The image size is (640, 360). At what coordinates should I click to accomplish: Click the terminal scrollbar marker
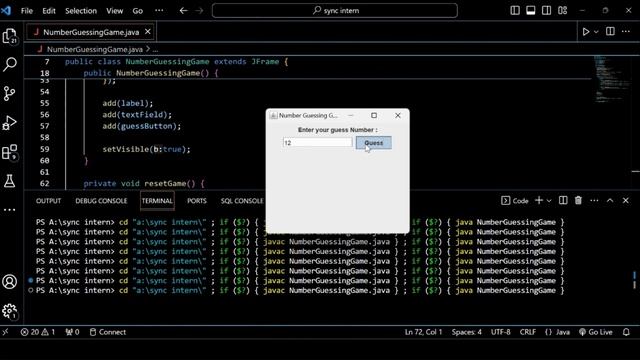pos(634,280)
